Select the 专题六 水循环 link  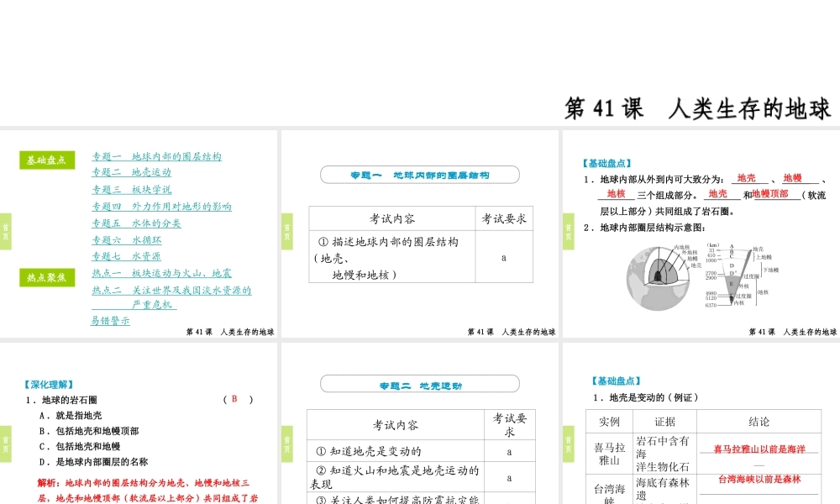click(127, 240)
